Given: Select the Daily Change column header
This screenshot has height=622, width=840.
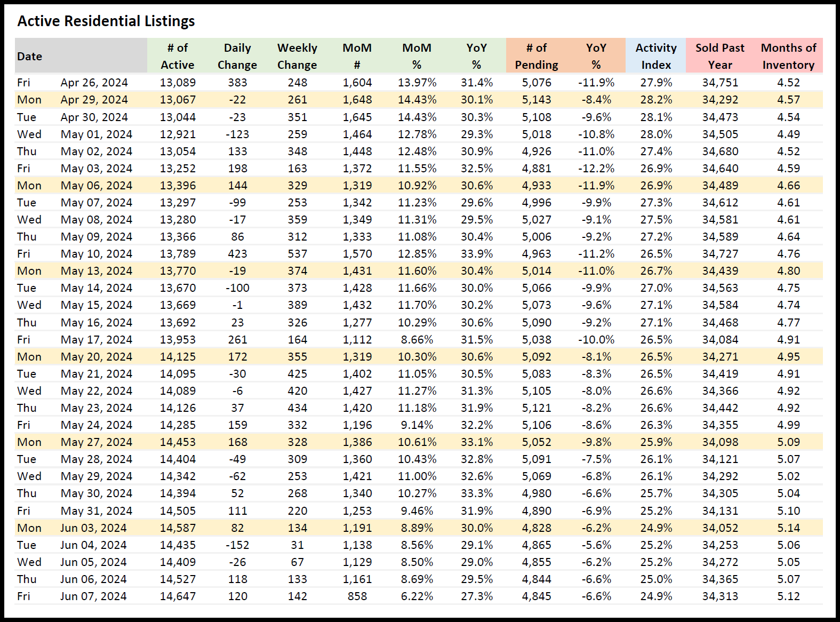Looking at the screenshot, I should [237, 56].
